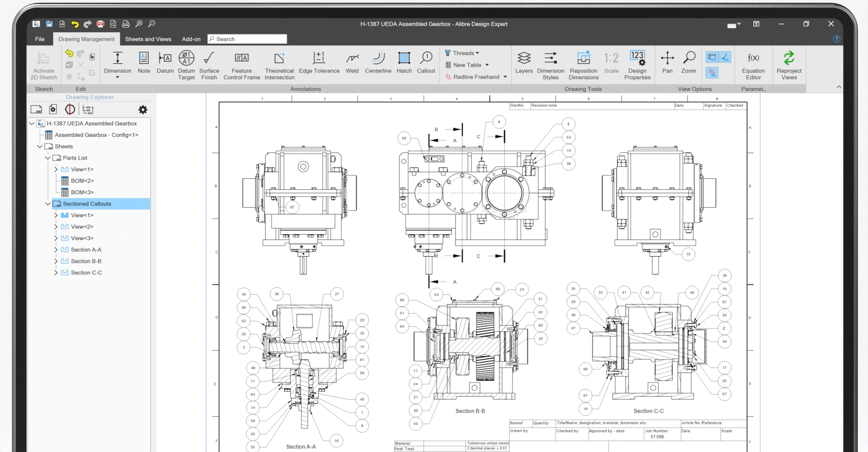This screenshot has width=868, height=452.
Task: Insert a Callout annotation
Action: pos(426,63)
